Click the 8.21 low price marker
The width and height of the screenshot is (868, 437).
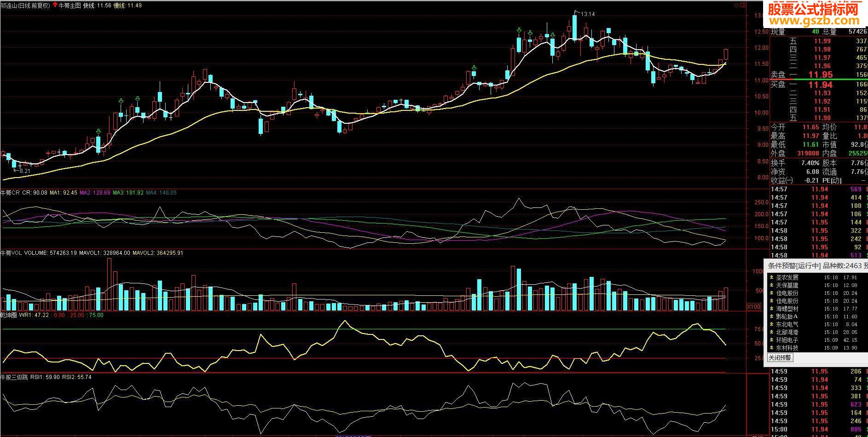tap(25, 171)
